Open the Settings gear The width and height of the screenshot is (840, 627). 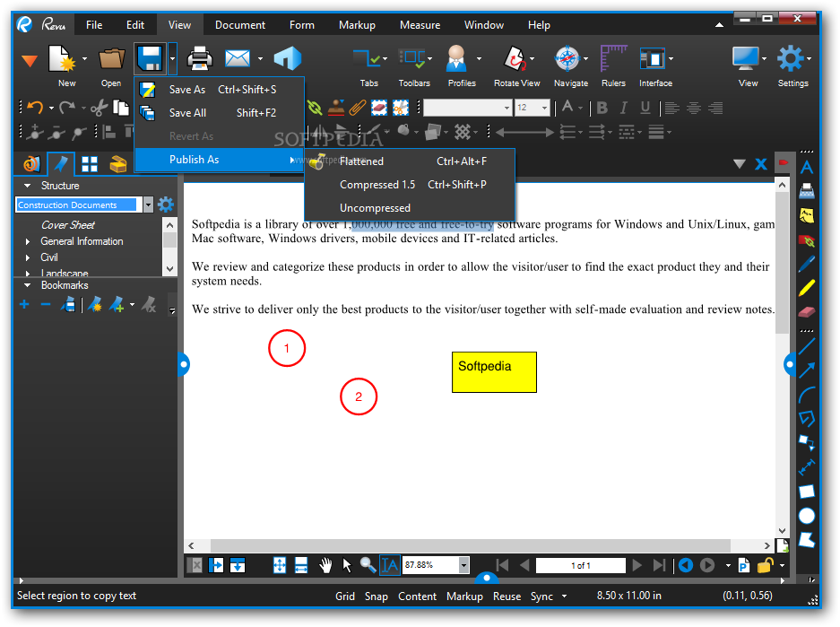(791, 58)
